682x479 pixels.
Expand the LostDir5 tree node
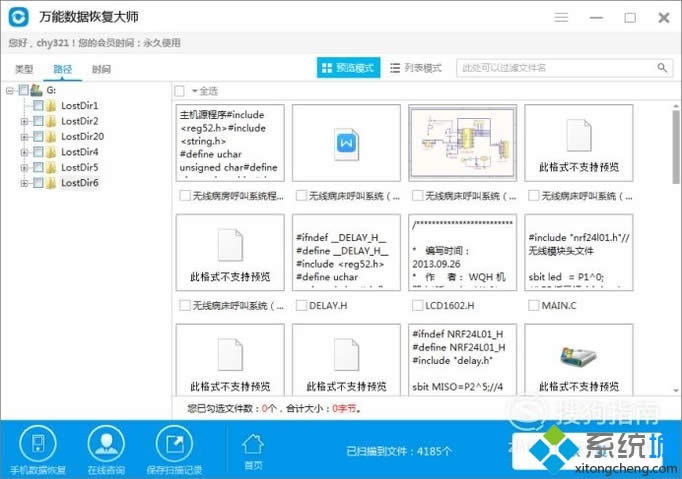24,168
